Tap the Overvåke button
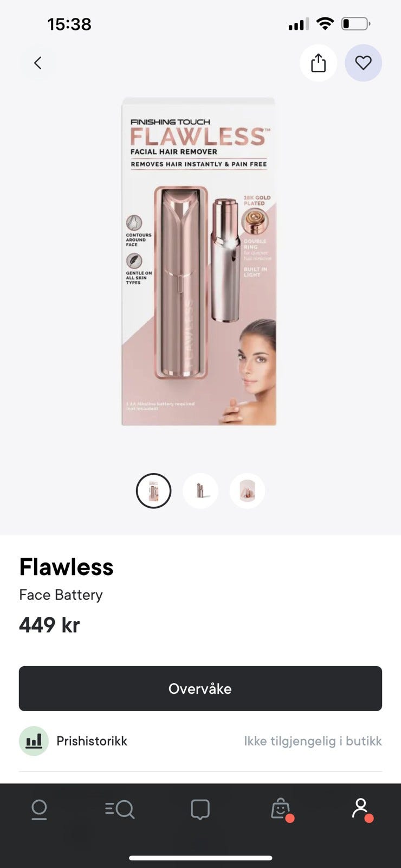This screenshot has width=401, height=868. point(200,688)
